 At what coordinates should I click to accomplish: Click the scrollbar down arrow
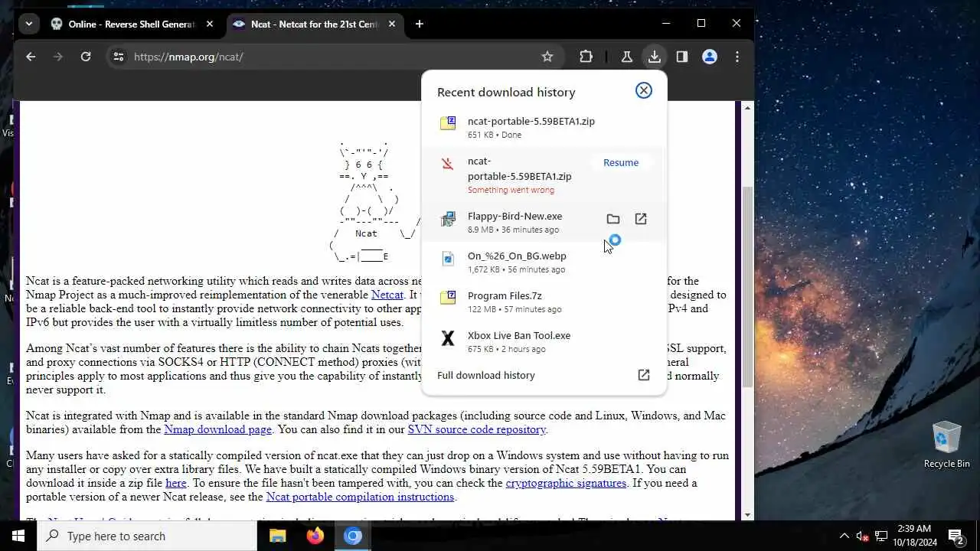[748, 514]
